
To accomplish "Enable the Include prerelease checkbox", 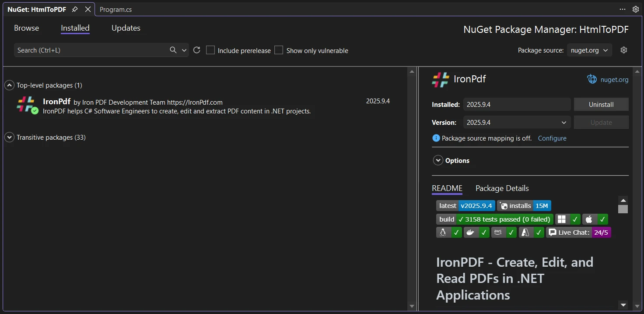I will tap(210, 50).
